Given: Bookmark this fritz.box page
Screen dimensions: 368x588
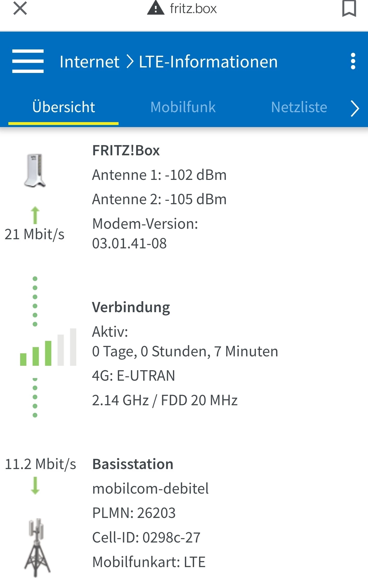Looking at the screenshot, I should click(349, 9).
